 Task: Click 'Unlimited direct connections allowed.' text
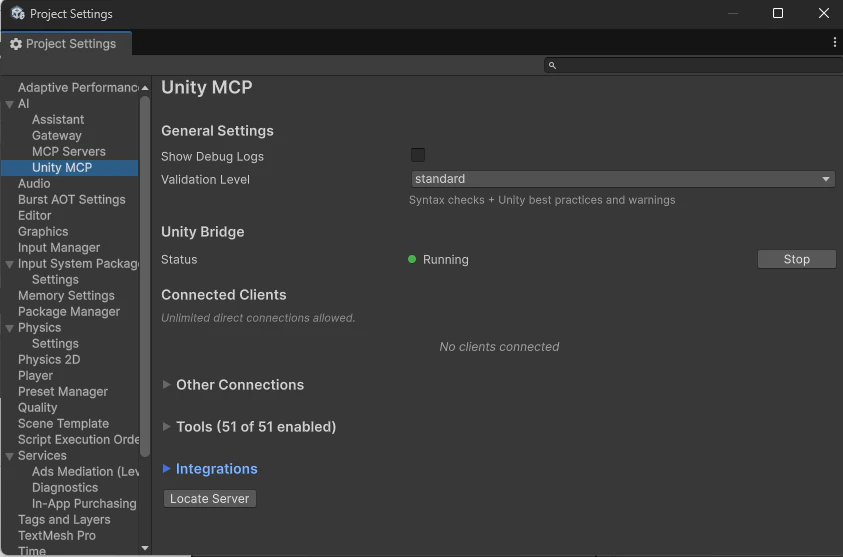pyautogui.click(x=258, y=318)
